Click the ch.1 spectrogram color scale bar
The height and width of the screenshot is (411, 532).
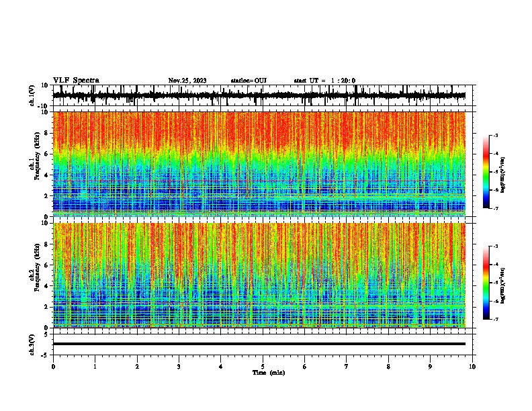click(x=486, y=172)
